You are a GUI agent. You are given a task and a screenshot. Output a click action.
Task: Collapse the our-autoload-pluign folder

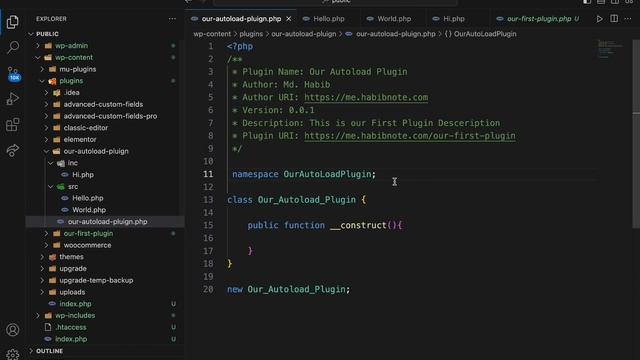click(46, 151)
